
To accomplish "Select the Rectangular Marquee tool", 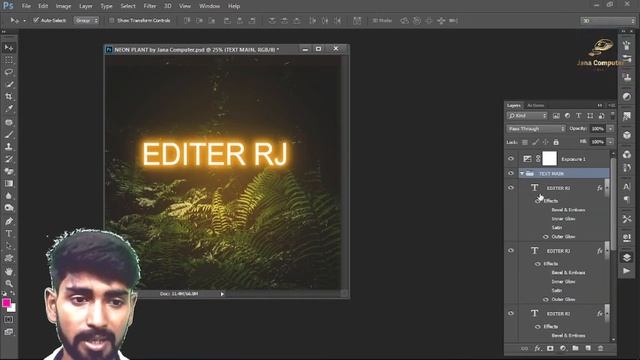I will pos(9,60).
